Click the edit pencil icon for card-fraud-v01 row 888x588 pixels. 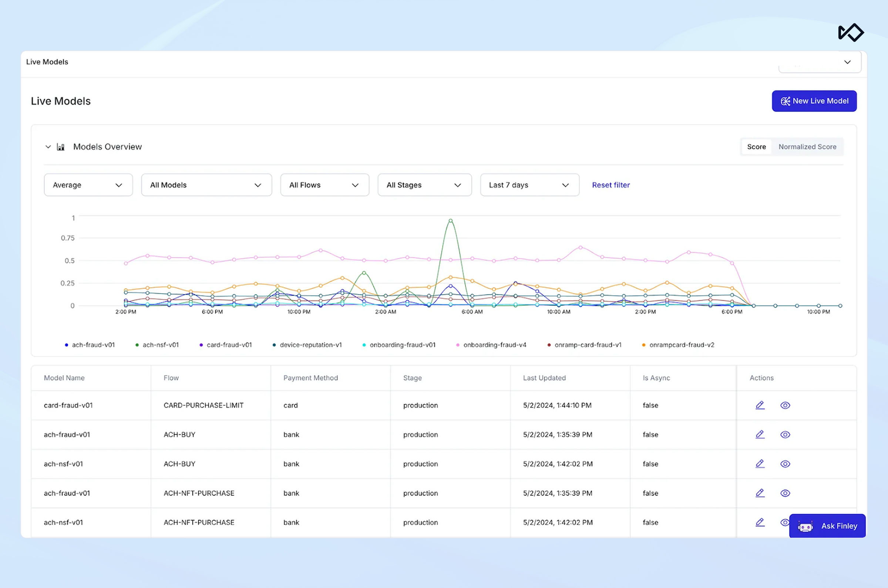[x=760, y=405]
